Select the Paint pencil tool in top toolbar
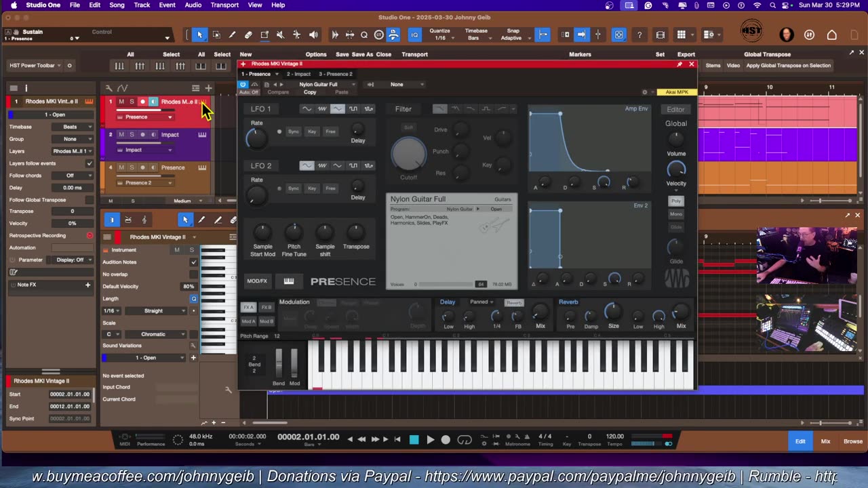Viewport: 868px width, 488px height. [x=232, y=35]
